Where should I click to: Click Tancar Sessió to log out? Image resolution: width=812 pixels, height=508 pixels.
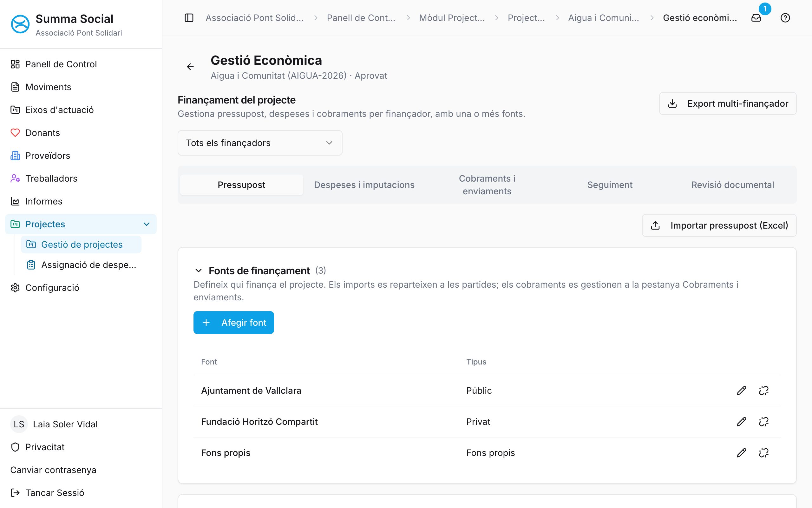[81, 492]
